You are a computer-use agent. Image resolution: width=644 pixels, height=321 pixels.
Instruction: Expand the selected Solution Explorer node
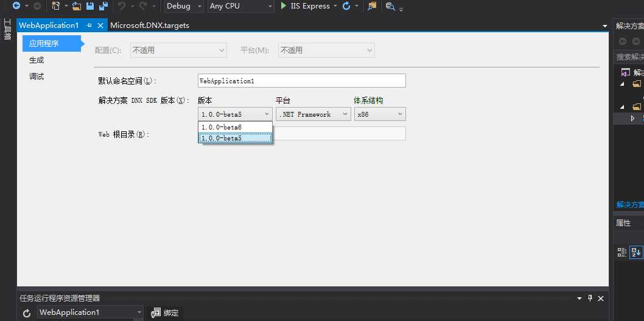(x=632, y=119)
